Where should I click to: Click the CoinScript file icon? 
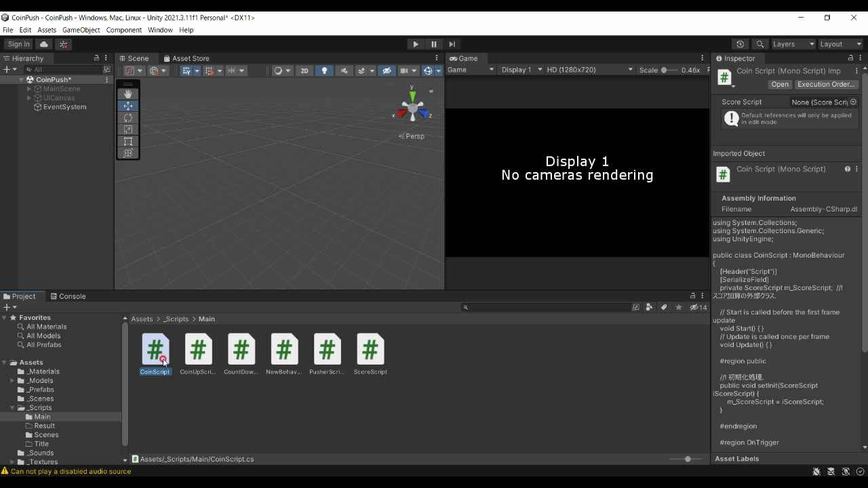tap(155, 349)
